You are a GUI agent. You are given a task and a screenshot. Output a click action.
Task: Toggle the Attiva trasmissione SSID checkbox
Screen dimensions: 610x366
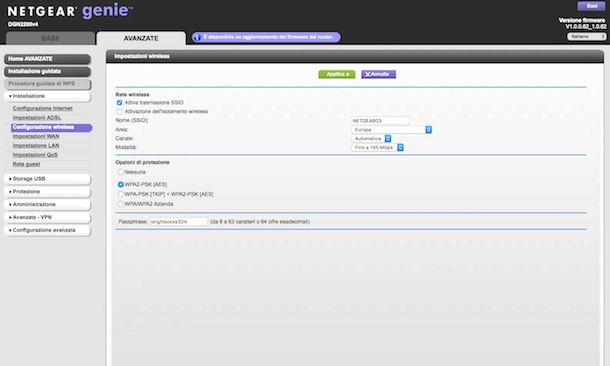pos(119,103)
